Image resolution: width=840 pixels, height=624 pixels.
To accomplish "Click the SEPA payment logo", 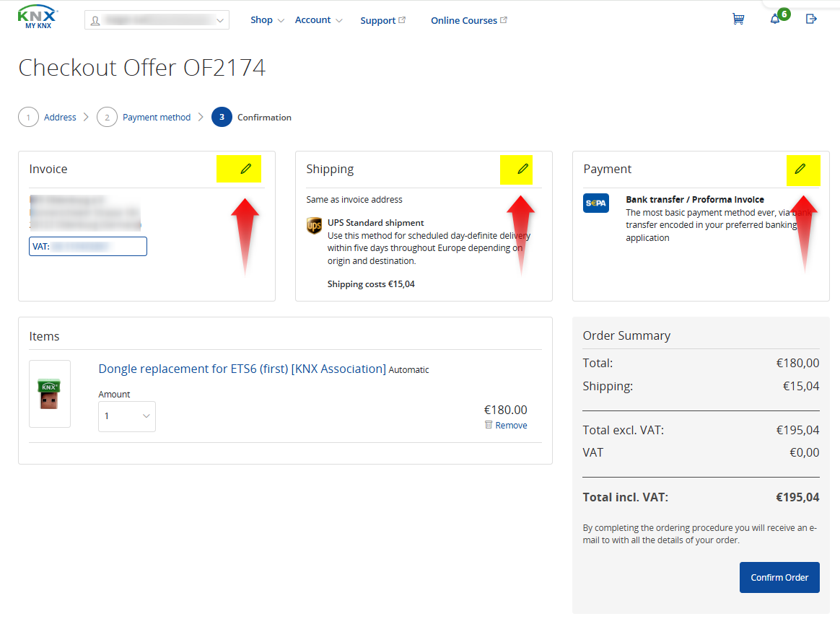I will pyautogui.click(x=595, y=203).
